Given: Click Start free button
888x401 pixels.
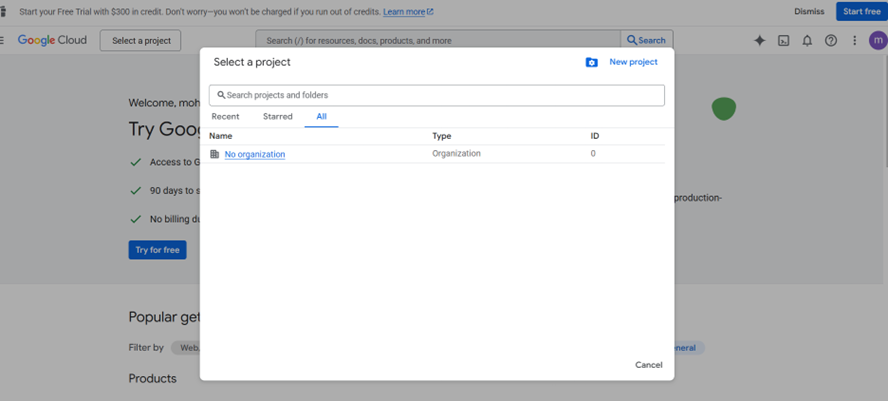Looking at the screenshot, I should (x=861, y=11).
